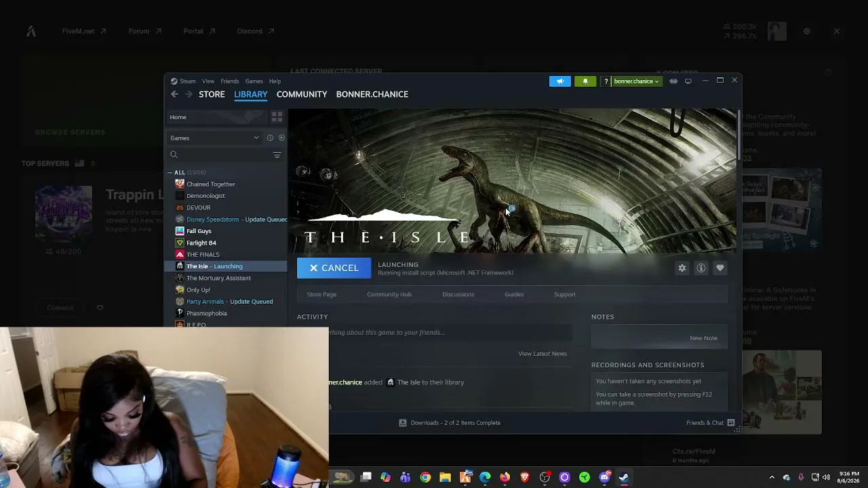Click the Steam help question mark
The image size is (868, 488).
(x=606, y=81)
